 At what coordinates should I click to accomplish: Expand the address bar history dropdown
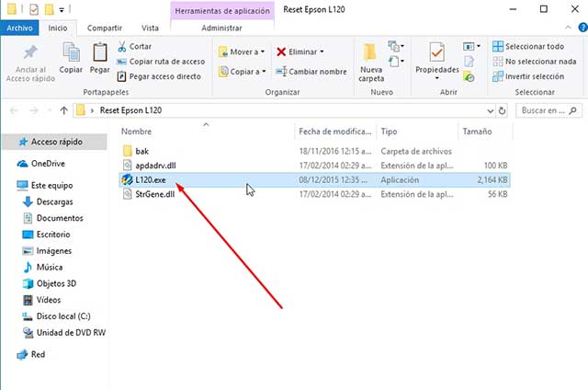coord(490,110)
